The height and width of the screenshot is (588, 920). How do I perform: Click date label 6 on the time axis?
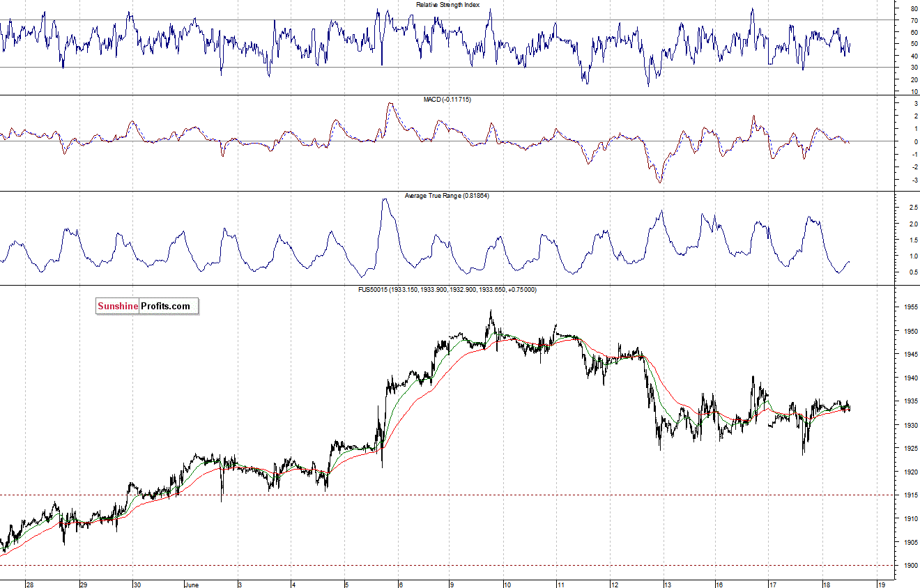tap(400, 584)
